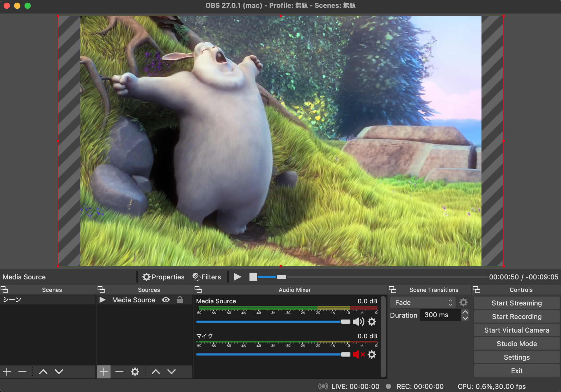Click the Media Source 0.0 dB level value
Image resolution: width=561 pixels, height=392 pixels.
click(367, 301)
